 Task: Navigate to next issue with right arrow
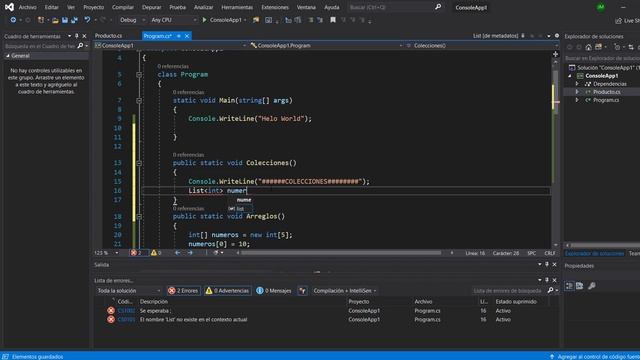[x=190, y=253]
